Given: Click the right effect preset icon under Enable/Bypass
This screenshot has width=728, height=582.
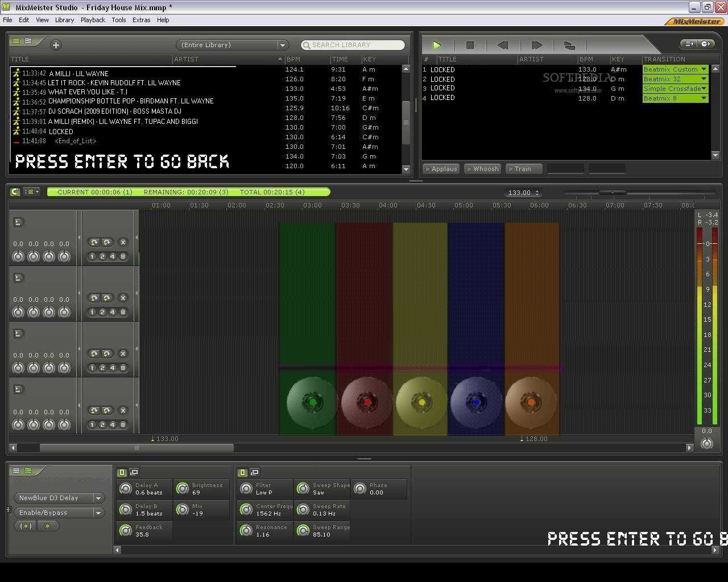Looking at the screenshot, I should [x=47, y=526].
